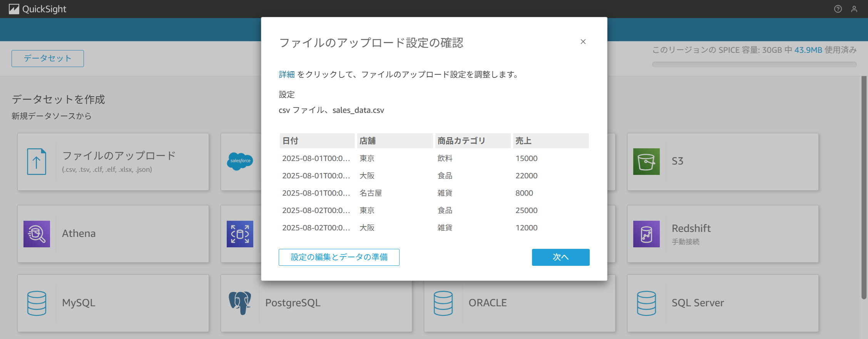This screenshot has width=868, height=339.
Task: Choose the SQL Server database icon
Action: 646,303
